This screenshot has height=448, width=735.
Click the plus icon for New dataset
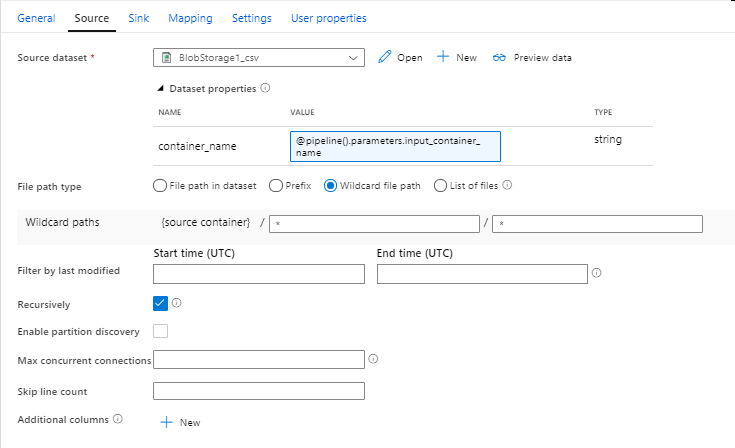[x=443, y=58]
